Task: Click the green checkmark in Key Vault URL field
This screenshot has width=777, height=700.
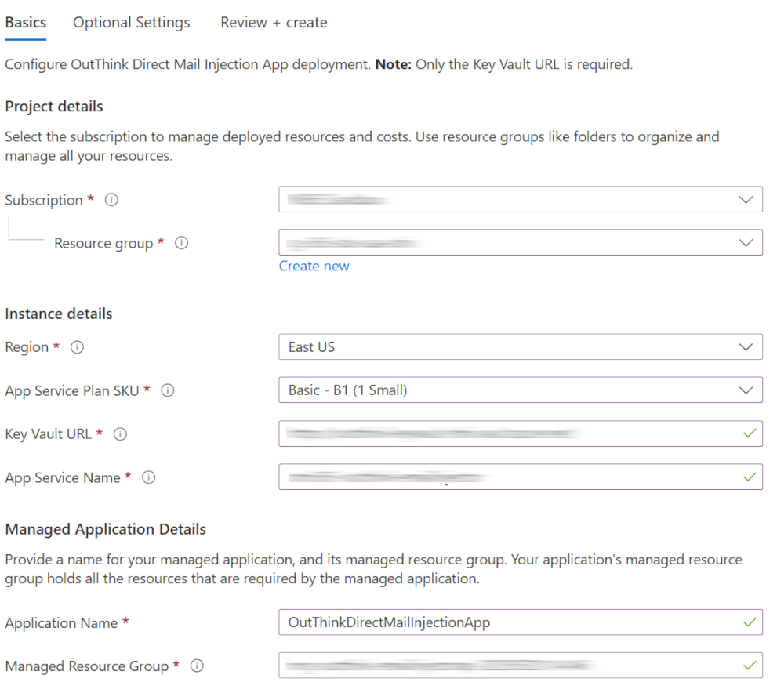Action: tap(750, 433)
